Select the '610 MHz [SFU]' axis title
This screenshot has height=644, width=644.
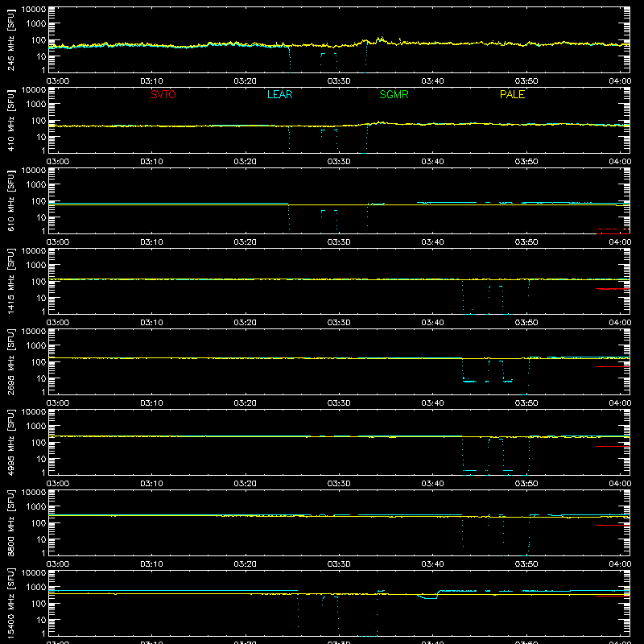[10, 201]
